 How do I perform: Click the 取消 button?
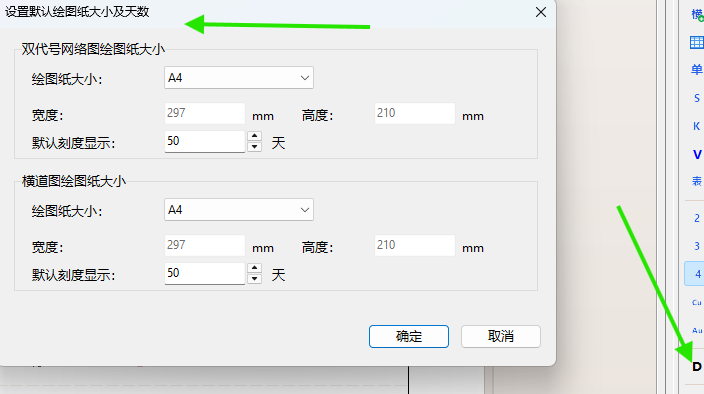(501, 336)
